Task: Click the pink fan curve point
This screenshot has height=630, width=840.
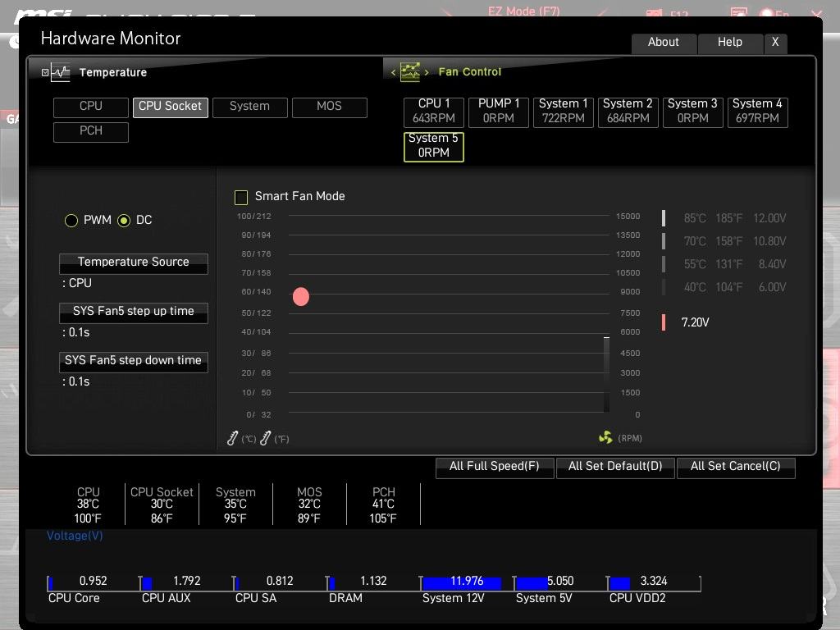Action: [x=301, y=296]
